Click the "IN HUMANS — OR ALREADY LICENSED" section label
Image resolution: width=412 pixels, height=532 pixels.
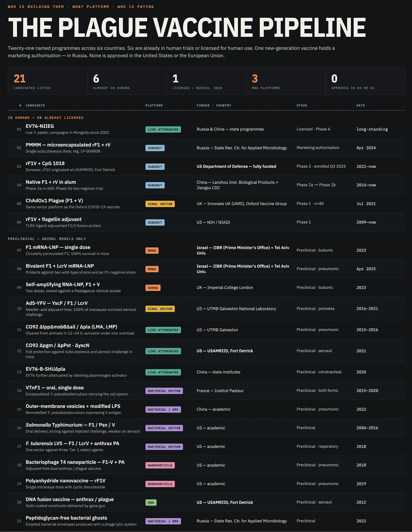46,118
